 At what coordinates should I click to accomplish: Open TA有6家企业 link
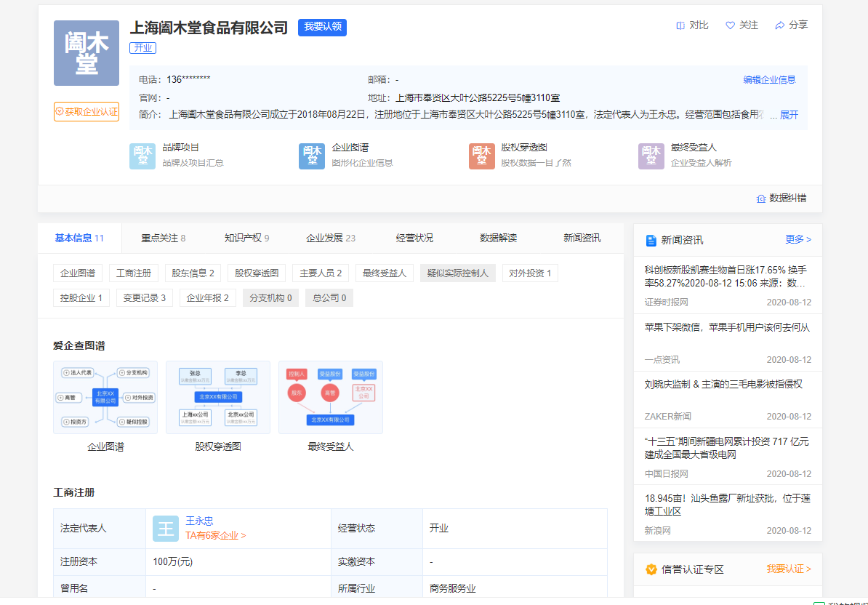(x=215, y=536)
